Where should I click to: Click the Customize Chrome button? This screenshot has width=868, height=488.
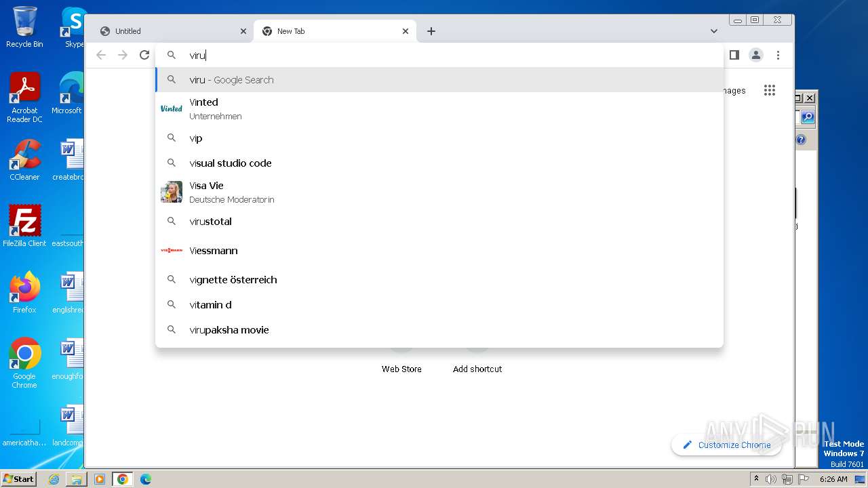(726, 445)
